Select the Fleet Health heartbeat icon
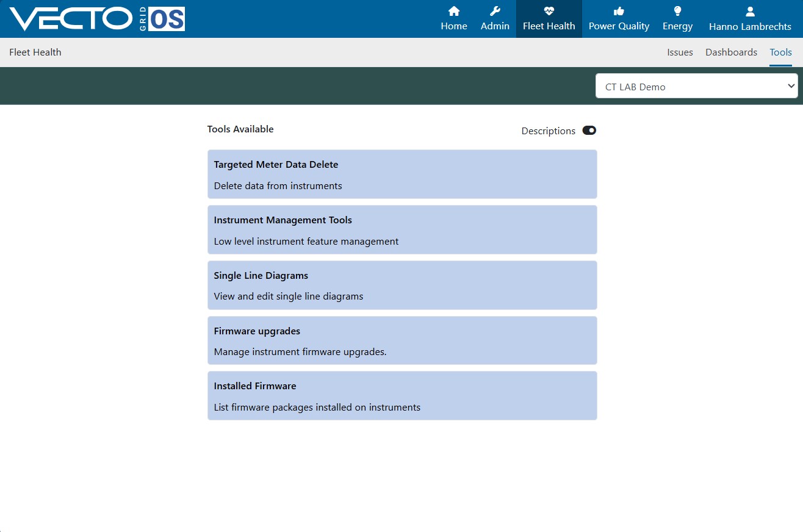The height and width of the screenshot is (532, 803). click(549, 11)
